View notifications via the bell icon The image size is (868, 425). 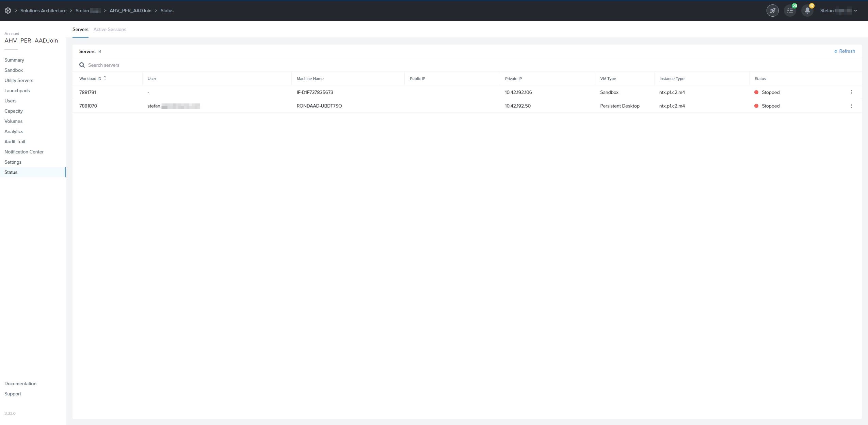(807, 11)
